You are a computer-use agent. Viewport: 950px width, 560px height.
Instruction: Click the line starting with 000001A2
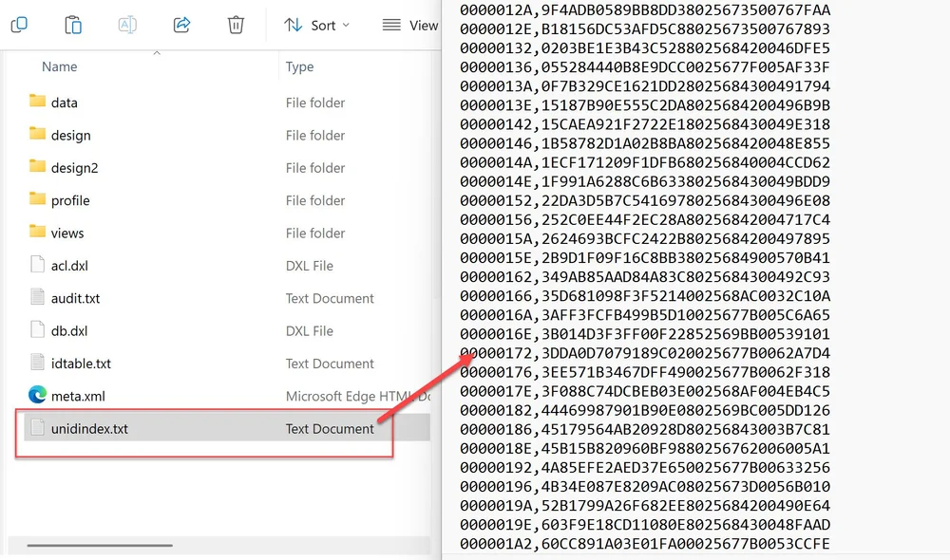coord(645,544)
